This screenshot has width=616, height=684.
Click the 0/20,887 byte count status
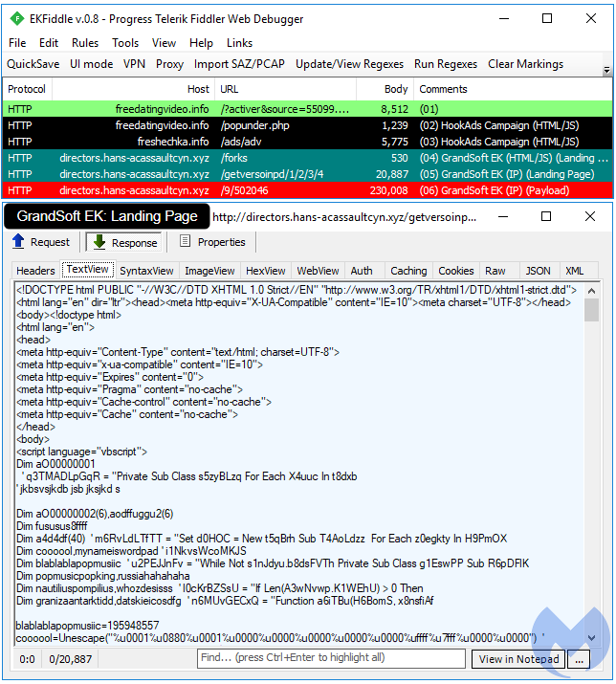[70, 659]
